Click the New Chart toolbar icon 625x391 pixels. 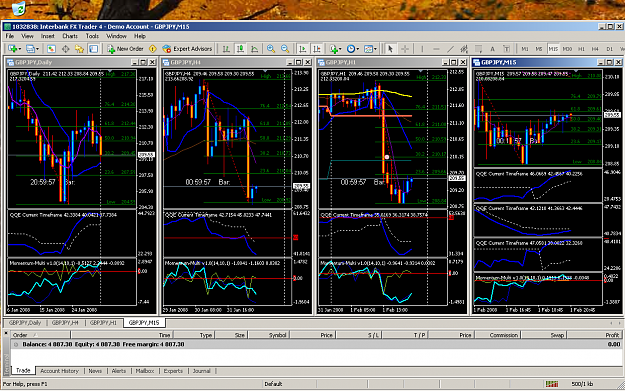pyautogui.click(x=12, y=49)
